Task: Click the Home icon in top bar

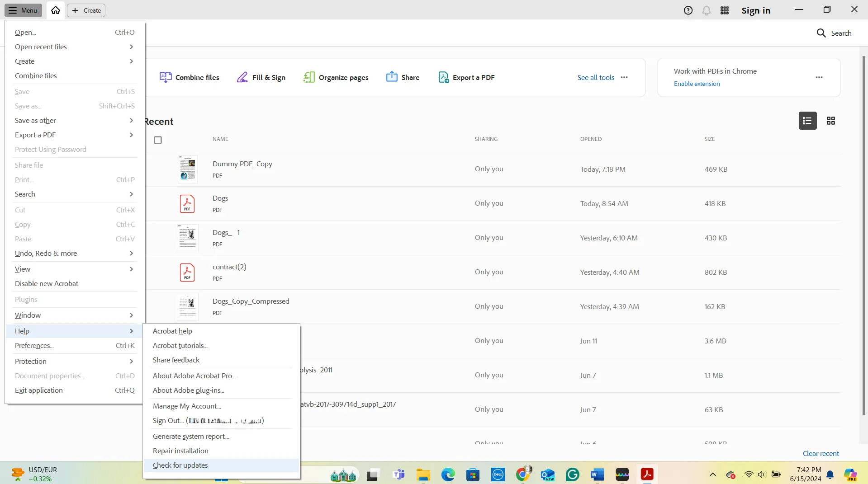Action: 56,10
